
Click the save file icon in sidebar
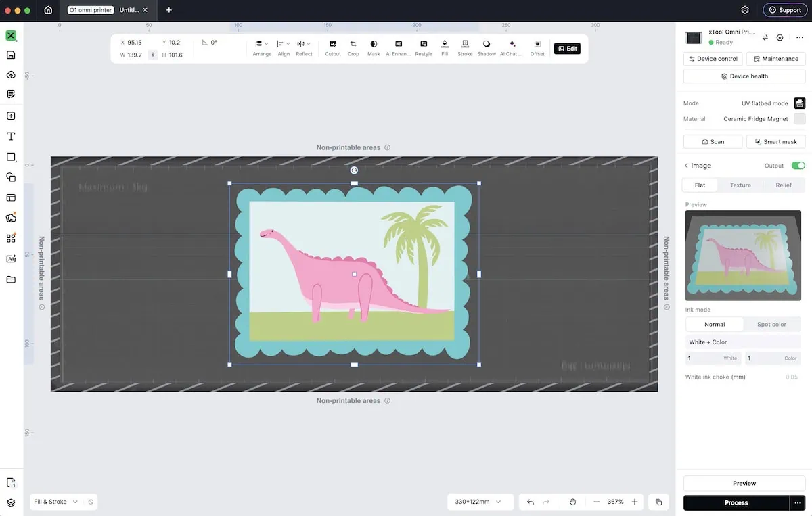[x=11, y=55]
